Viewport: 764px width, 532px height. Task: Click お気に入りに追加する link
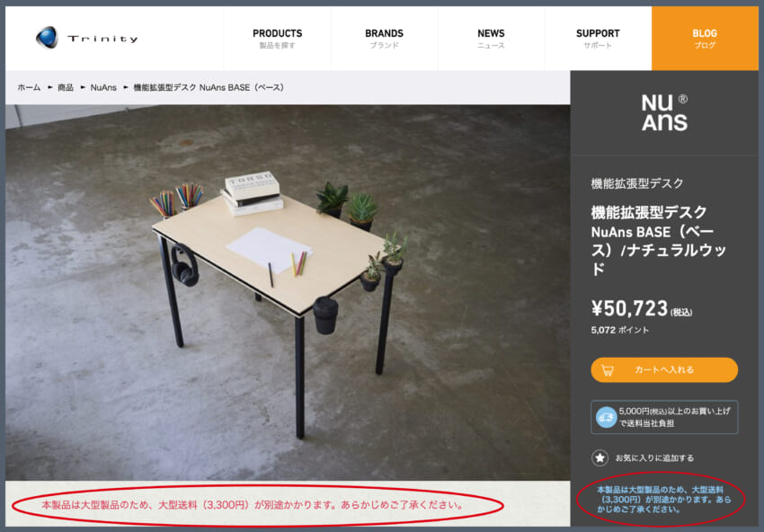654,458
